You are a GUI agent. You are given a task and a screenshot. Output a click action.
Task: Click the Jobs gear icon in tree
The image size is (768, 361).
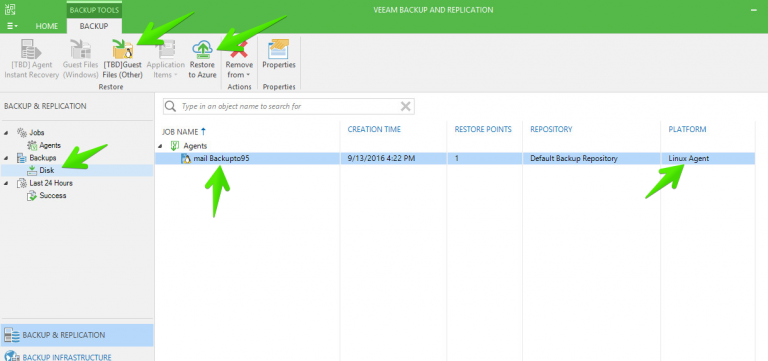click(22, 133)
